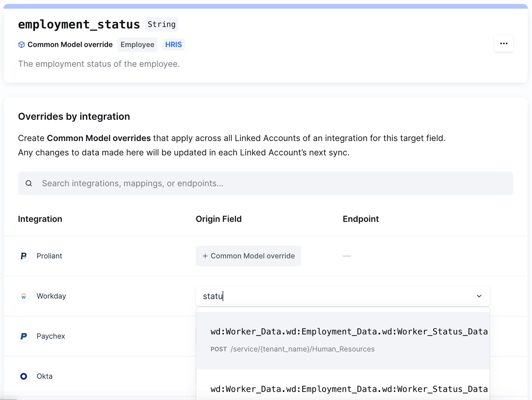Screen dimensions: 532x400
Task: Click the String type badge
Action: click(x=161, y=24)
